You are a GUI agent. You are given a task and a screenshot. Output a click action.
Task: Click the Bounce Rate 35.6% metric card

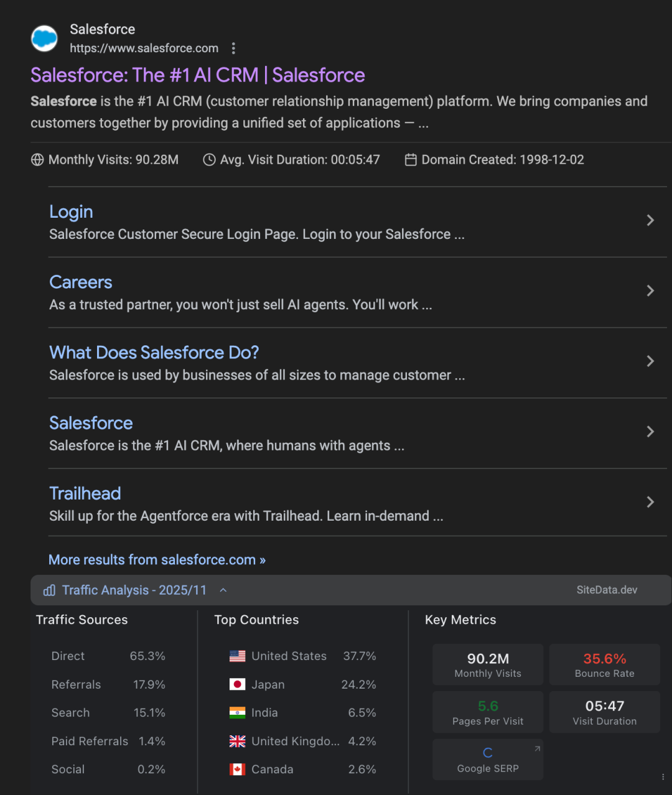[604, 664]
